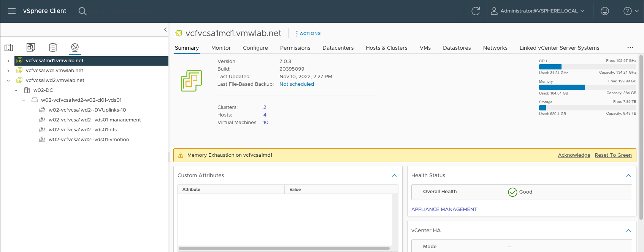644x252 pixels.
Task: Click vCenter icon beside vcfvcsa1wd2.vmwlab.net in tree
Action: (19, 80)
